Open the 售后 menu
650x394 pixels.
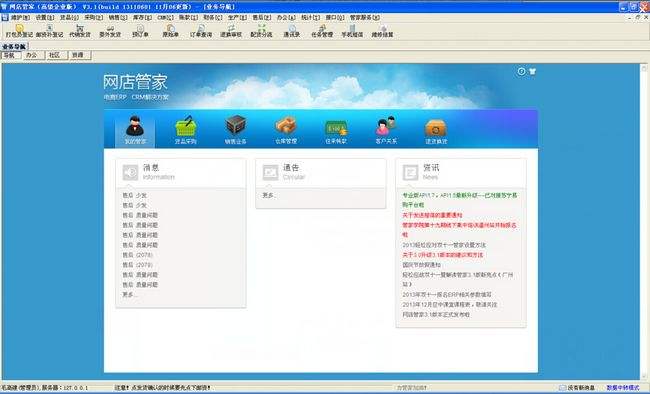[262, 17]
